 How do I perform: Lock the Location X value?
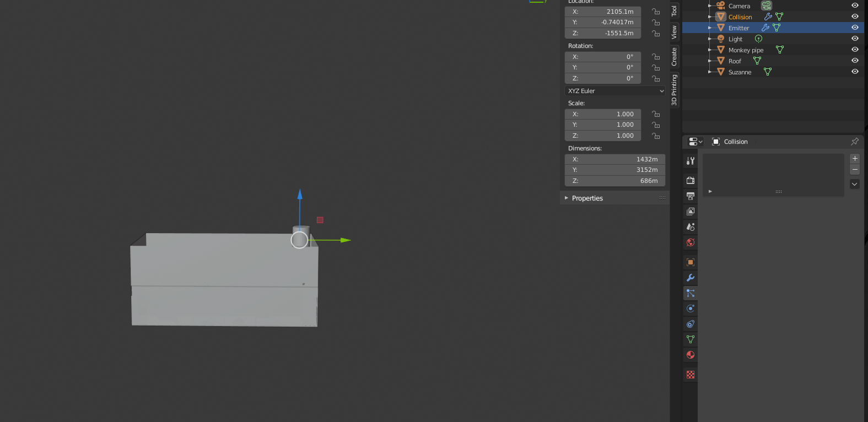coord(656,12)
